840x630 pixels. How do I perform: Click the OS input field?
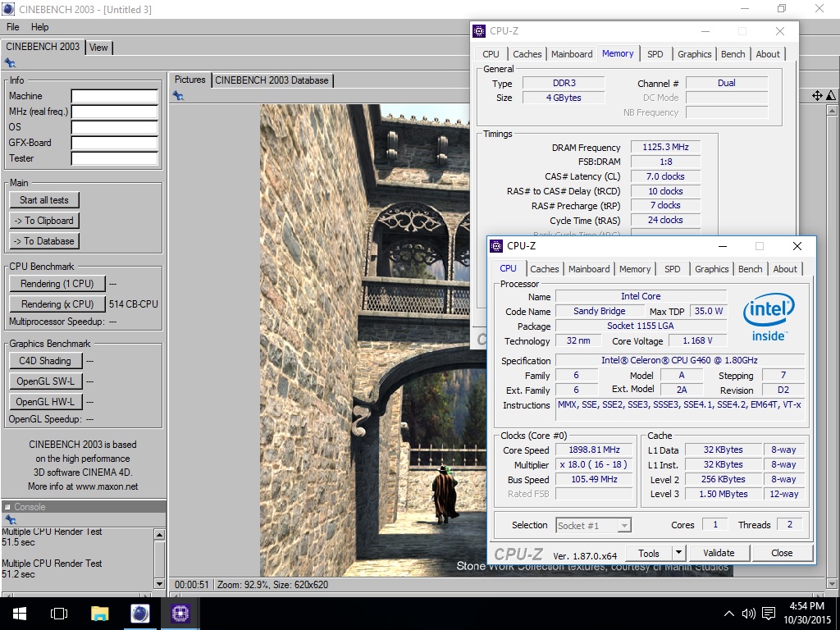click(x=115, y=127)
